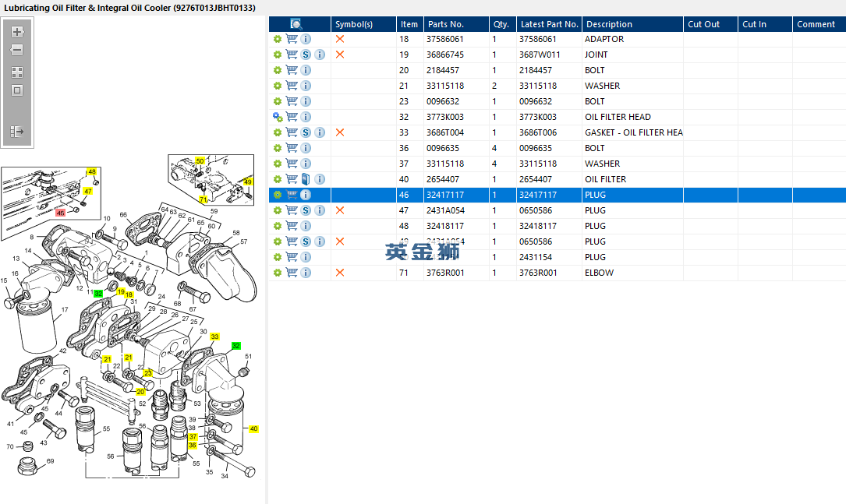Image resolution: width=846 pixels, height=504 pixels.
Task: Open info for item 37 WASHER
Action: click(x=306, y=164)
